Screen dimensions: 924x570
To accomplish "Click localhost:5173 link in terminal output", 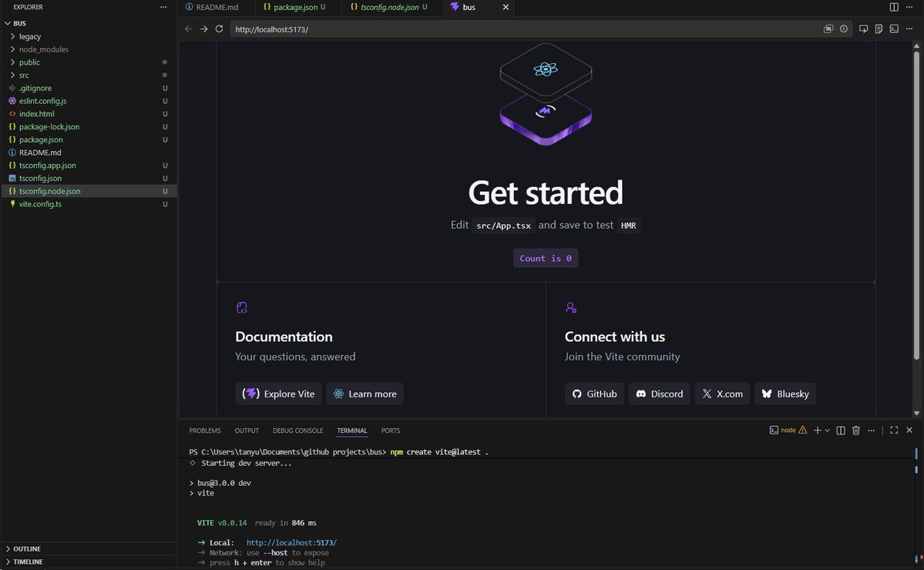I will pyautogui.click(x=291, y=542).
